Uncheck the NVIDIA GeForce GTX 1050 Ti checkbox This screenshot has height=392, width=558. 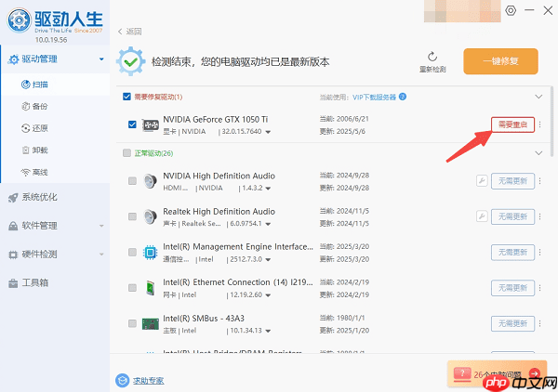pyautogui.click(x=132, y=124)
